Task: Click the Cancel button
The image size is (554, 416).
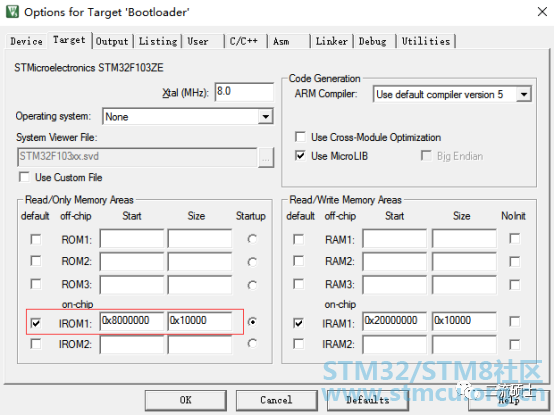Action: point(277,400)
